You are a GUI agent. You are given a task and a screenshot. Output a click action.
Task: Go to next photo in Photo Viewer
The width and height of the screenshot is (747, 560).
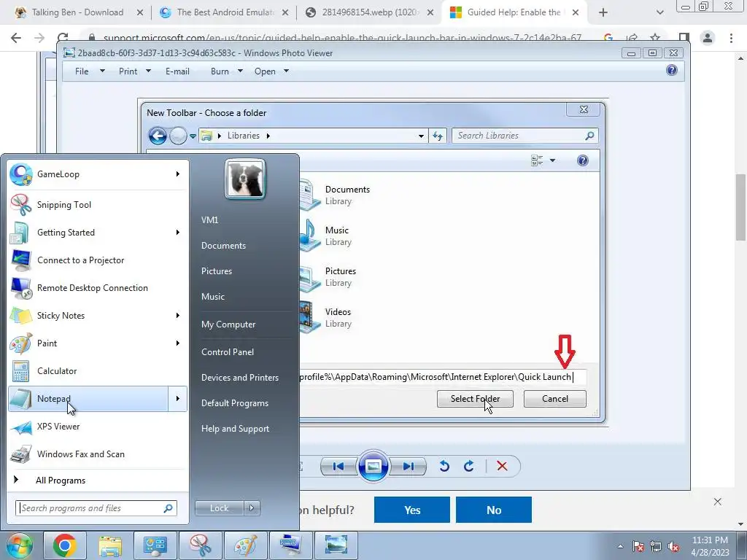(409, 466)
